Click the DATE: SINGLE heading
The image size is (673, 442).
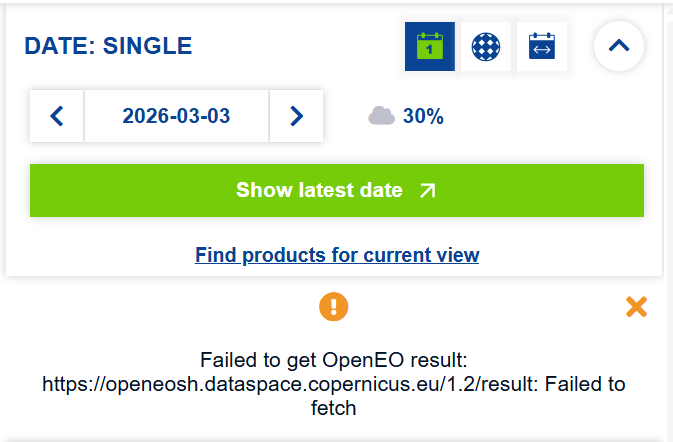tap(108, 46)
